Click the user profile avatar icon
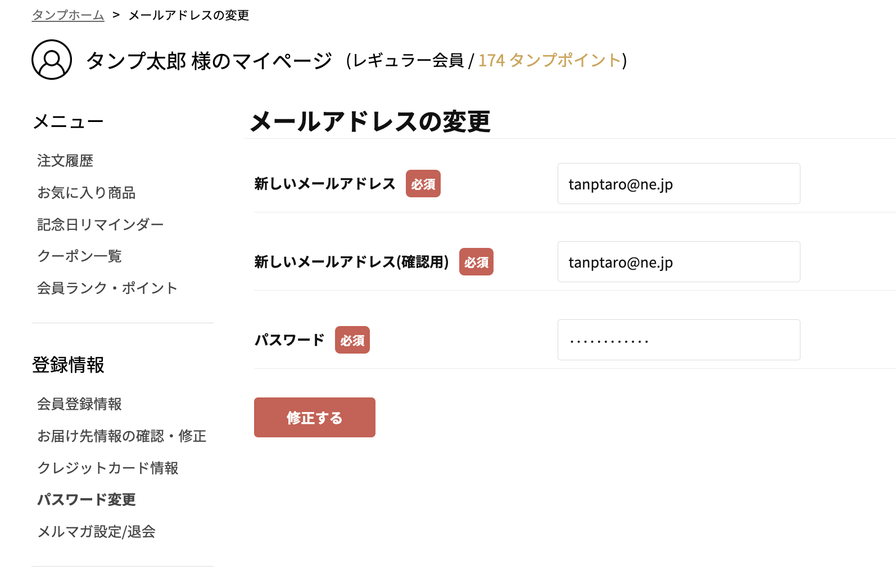The image size is (896, 588). click(x=51, y=59)
